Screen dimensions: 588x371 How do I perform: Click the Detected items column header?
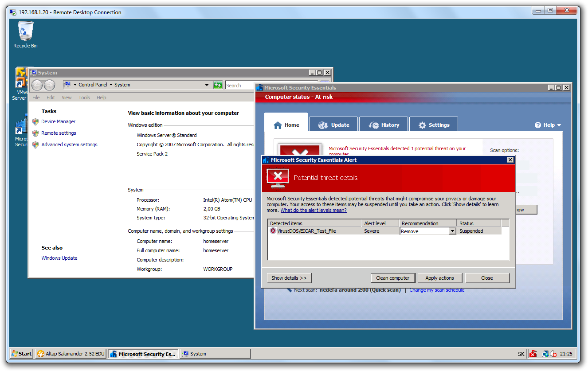click(314, 223)
